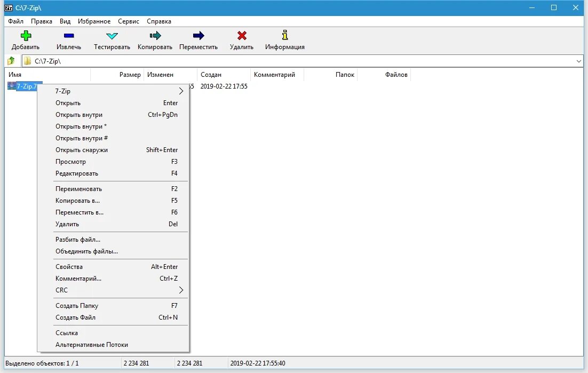Viewport: 588px width, 373px height.
Task: Choose Открыть снаружи entry
Action: [113, 150]
